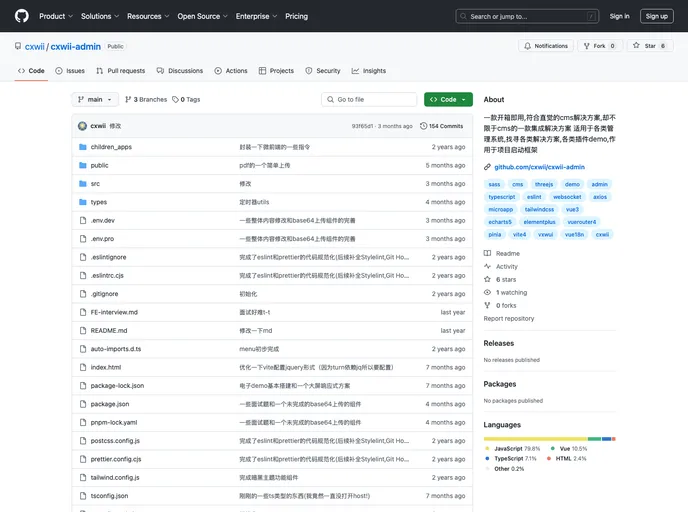Expand the Enterprise menu
The height and width of the screenshot is (512, 688).
(256, 16)
